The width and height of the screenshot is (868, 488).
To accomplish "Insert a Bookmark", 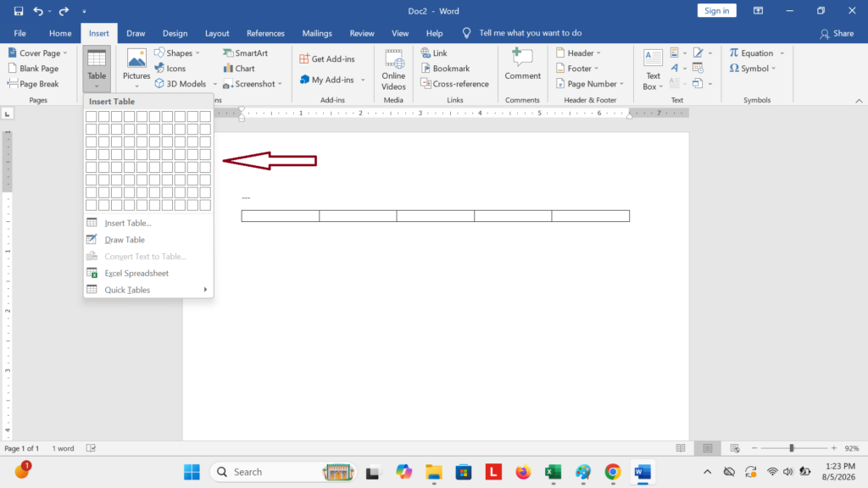I will point(445,69).
